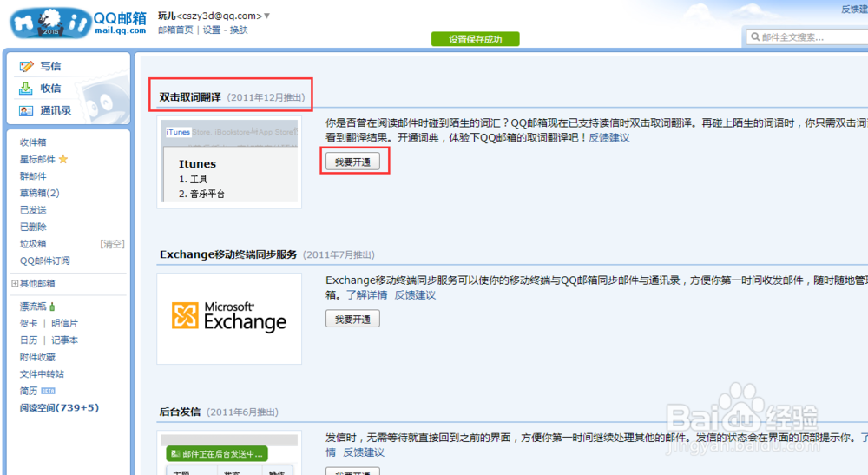Click 反馈建议 link in Exchange section
Viewport: 868px width, 475px height.
pos(415,295)
